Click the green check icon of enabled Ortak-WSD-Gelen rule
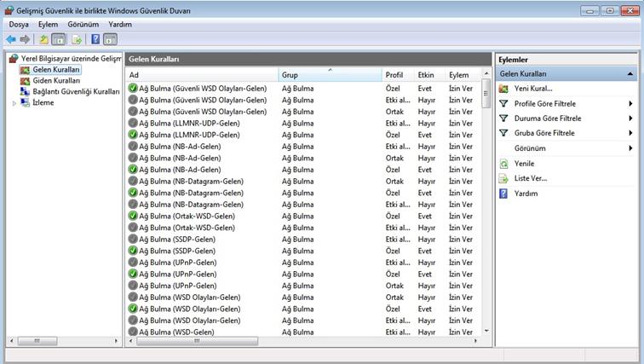Image resolution: width=644 pixels, height=364 pixels. coord(133,216)
